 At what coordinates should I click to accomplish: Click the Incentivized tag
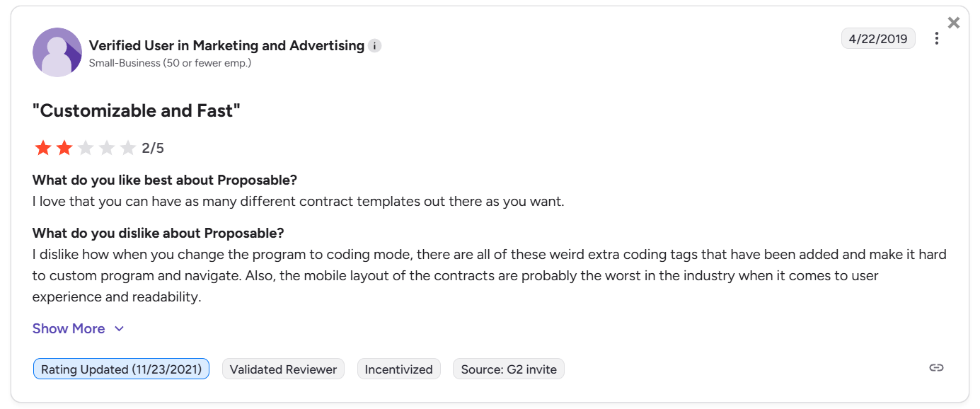[398, 369]
